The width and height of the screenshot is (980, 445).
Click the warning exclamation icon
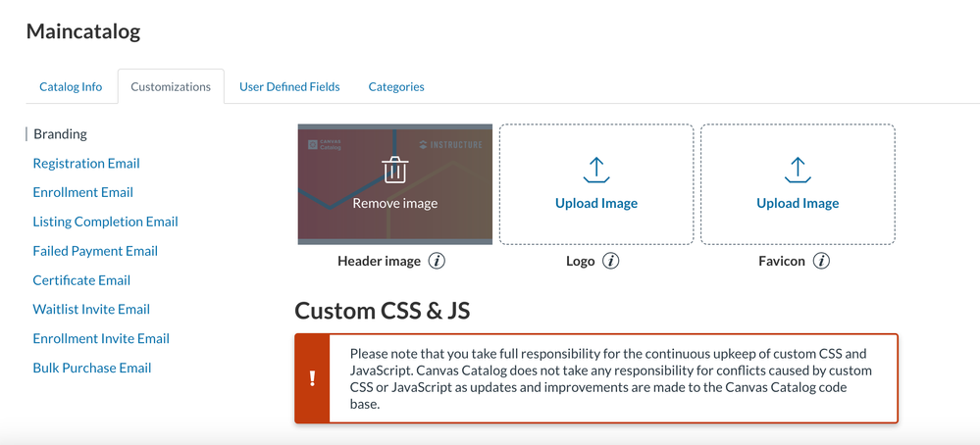312,378
